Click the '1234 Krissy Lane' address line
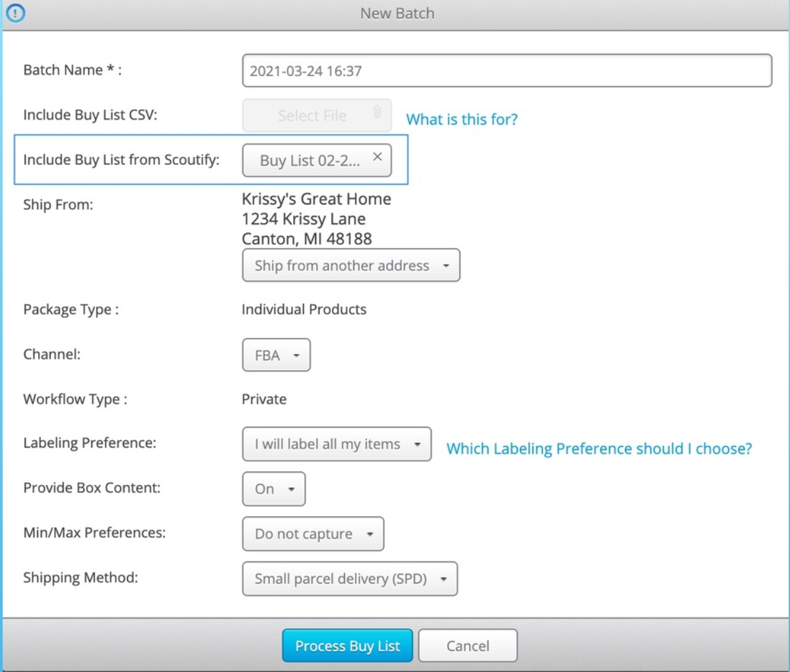This screenshot has height=672, width=790. (x=304, y=219)
